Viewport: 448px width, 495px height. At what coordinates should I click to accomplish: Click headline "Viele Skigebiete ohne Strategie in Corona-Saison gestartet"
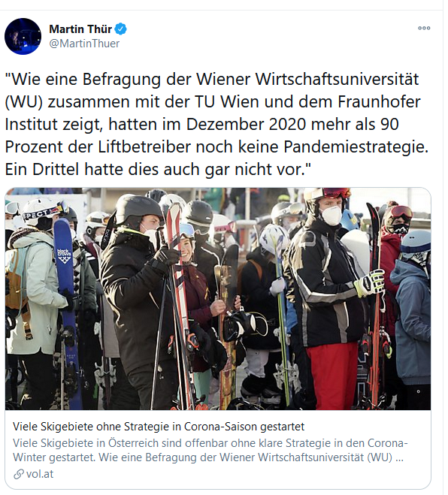(x=159, y=427)
